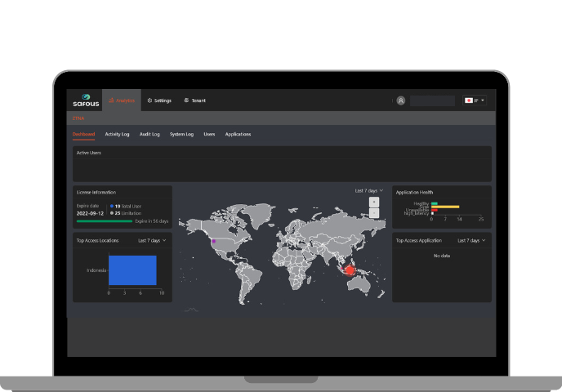Open Top Access Application Last 7 days dropdown

(471, 240)
